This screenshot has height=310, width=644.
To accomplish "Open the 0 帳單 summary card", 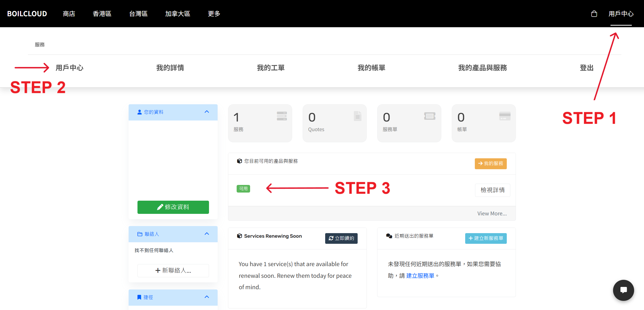I will click(x=484, y=123).
